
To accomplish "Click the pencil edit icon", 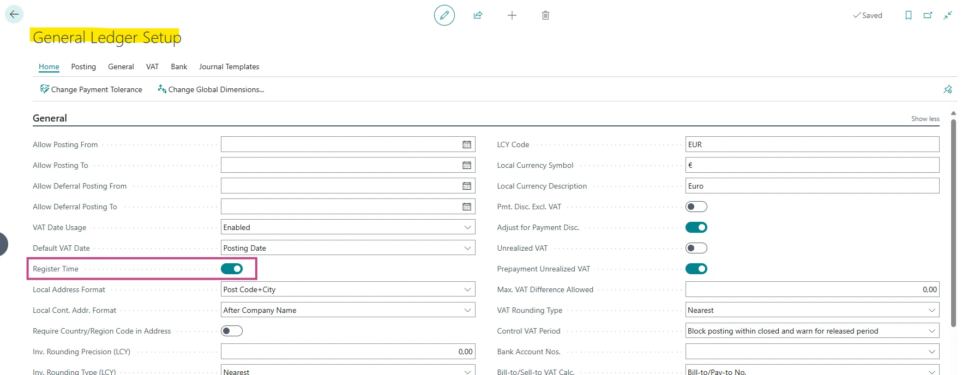I will 444,15.
